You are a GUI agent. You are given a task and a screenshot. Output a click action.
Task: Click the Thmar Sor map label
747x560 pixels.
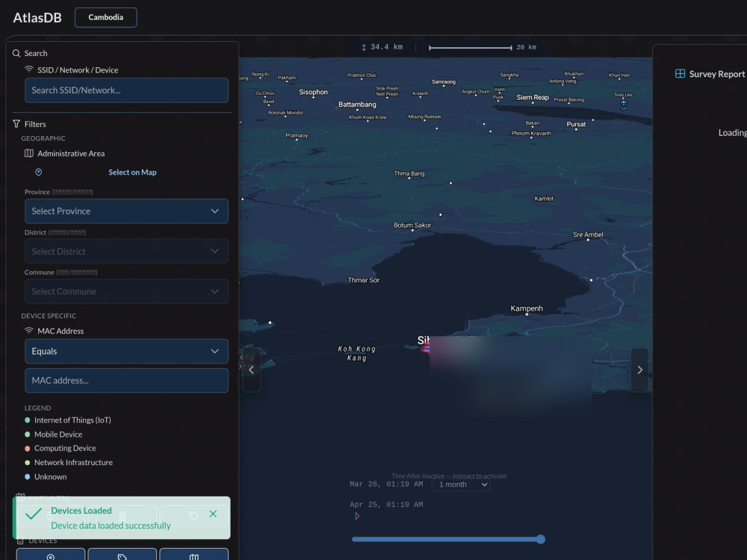coord(364,280)
